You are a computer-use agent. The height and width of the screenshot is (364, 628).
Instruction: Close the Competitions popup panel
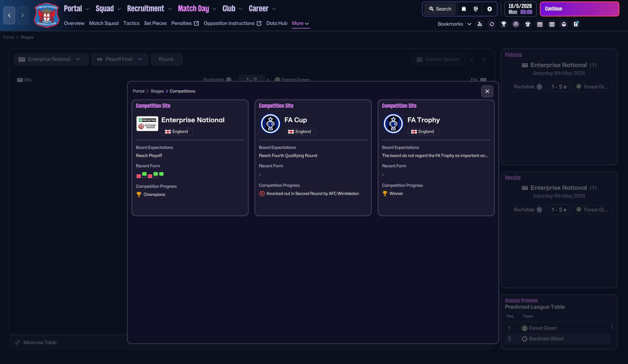(x=487, y=91)
